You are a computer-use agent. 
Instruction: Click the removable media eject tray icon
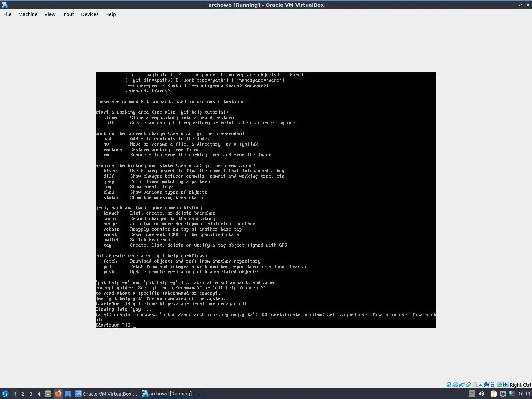point(472,394)
